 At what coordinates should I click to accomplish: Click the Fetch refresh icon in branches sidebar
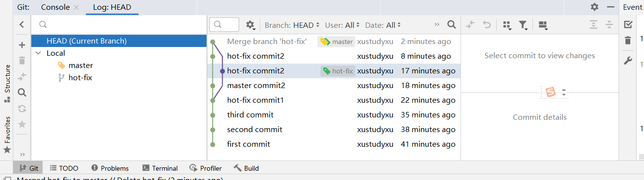(x=22, y=109)
